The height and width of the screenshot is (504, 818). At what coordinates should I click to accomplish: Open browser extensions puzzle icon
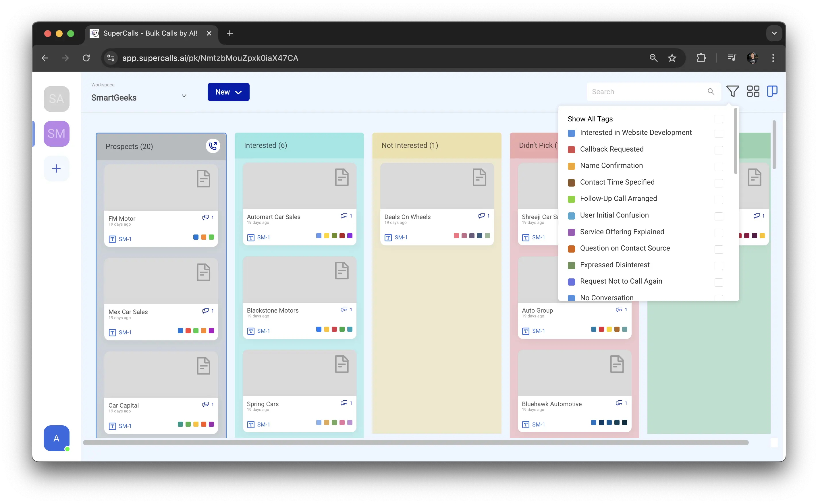(x=701, y=58)
